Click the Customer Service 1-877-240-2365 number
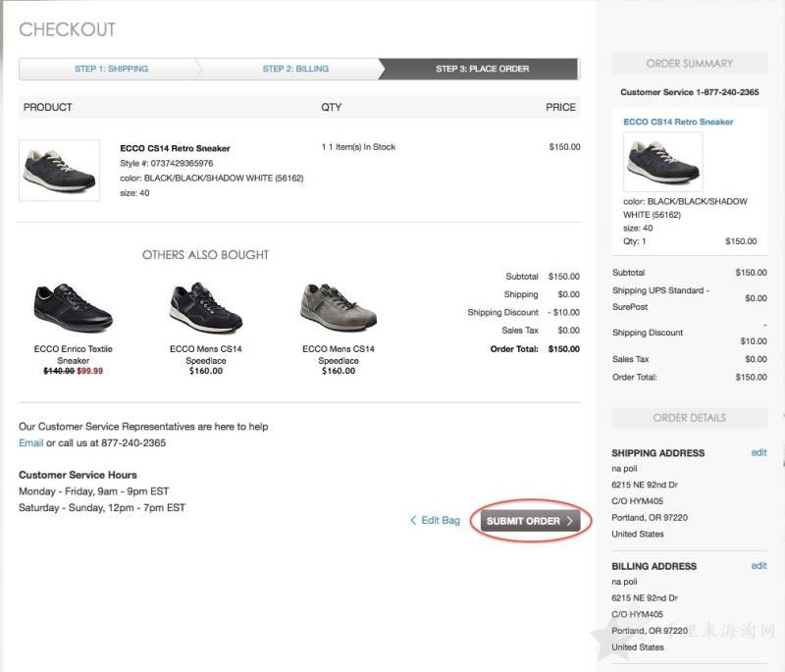Screen dimensions: 785x672 pos(690,92)
